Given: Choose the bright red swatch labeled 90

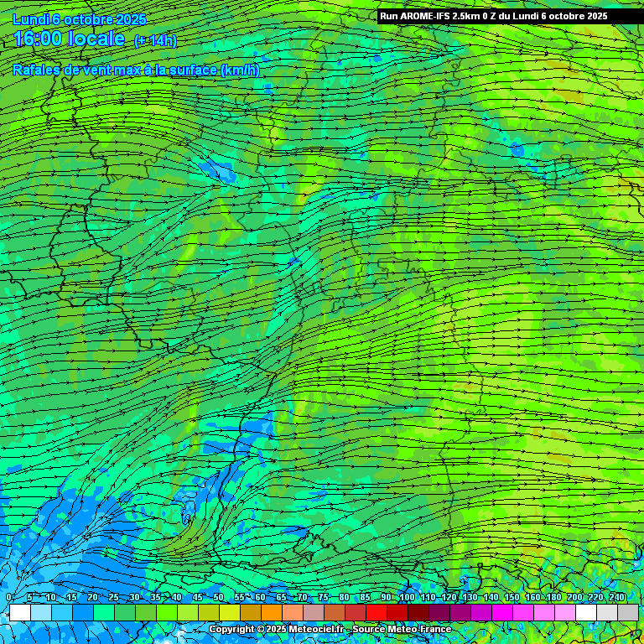Looking at the screenshot, I should point(397,613).
